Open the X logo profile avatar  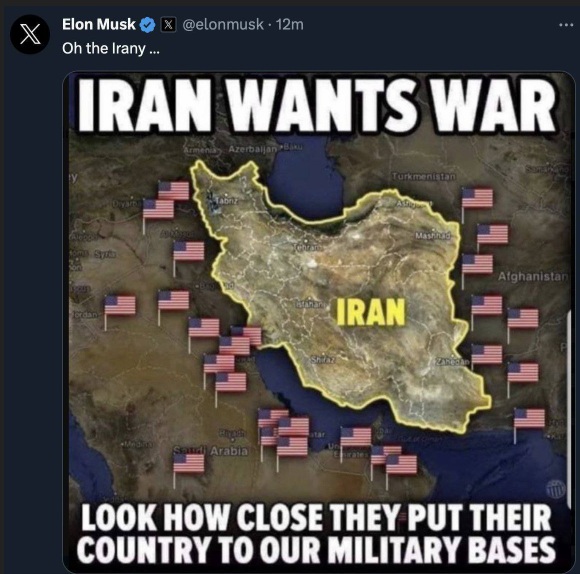coord(30,34)
